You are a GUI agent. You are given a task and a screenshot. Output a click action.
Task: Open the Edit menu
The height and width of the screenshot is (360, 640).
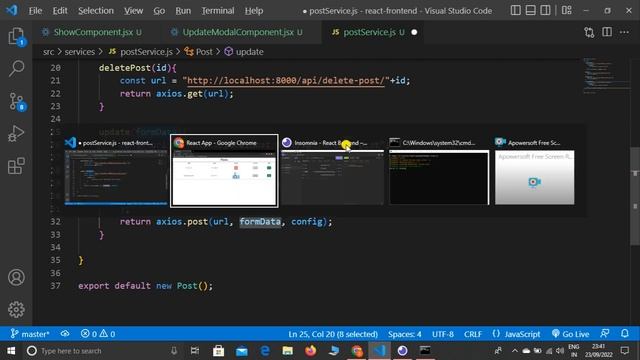[x=60, y=11]
